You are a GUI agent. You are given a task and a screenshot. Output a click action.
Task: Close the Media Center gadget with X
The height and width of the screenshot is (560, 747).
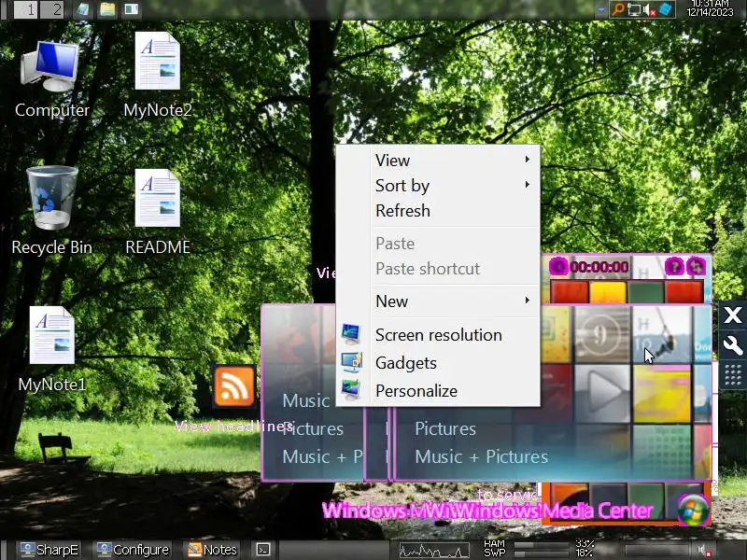pyautogui.click(x=733, y=315)
